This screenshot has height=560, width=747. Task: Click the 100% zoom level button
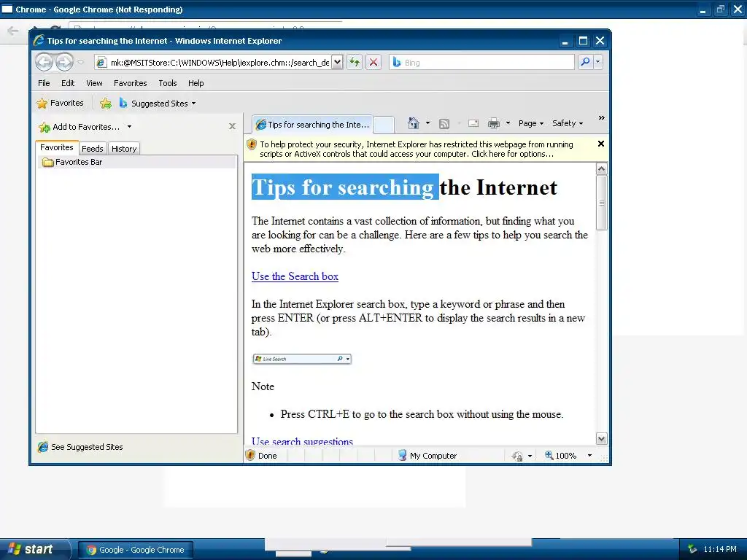coord(561,456)
